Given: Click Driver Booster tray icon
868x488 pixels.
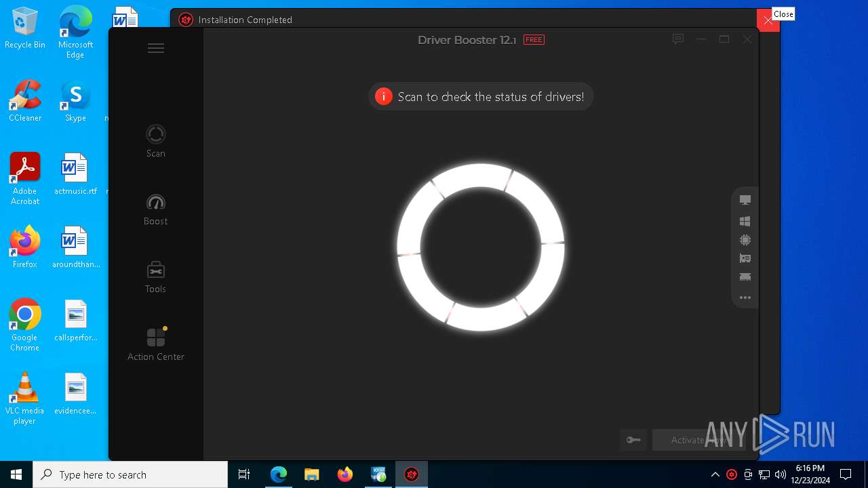Looking at the screenshot, I should 732,474.
